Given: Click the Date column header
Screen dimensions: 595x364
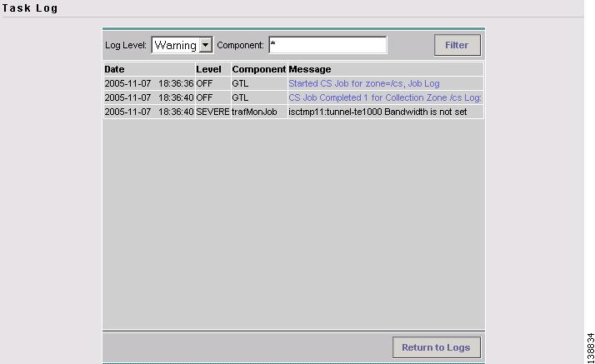Looking at the screenshot, I should click(149, 69).
